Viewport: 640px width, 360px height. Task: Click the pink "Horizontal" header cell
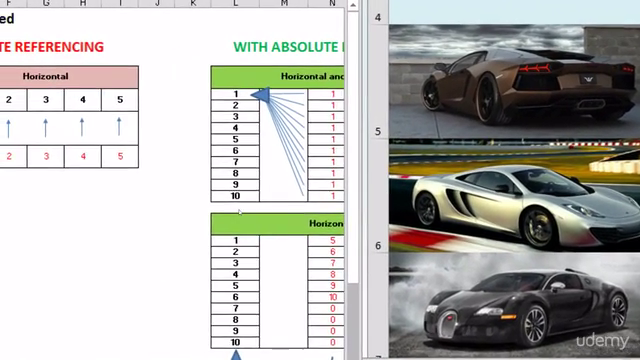68,77
